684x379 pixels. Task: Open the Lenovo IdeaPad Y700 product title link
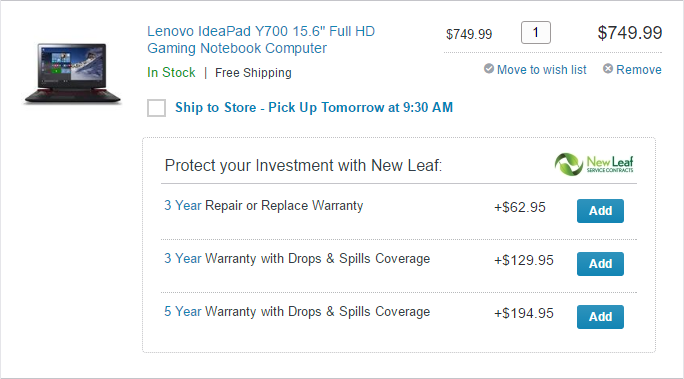pyautogui.click(x=261, y=40)
